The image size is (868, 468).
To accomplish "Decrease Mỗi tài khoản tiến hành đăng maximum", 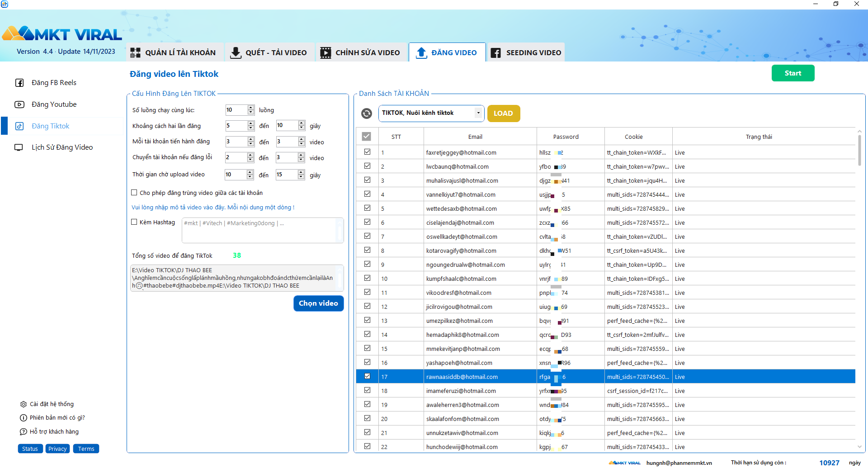I will [302, 144].
